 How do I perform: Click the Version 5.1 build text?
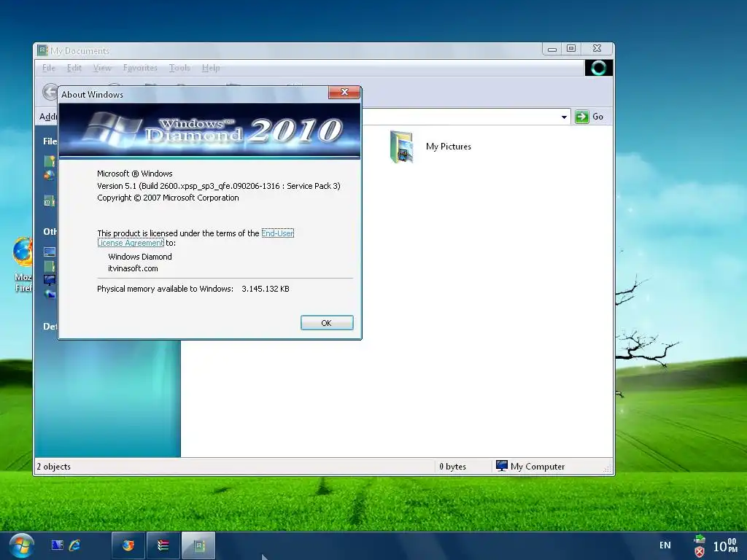(219, 186)
